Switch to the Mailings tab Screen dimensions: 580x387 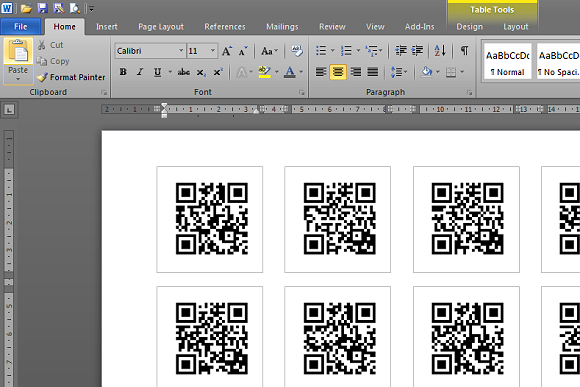tap(282, 27)
